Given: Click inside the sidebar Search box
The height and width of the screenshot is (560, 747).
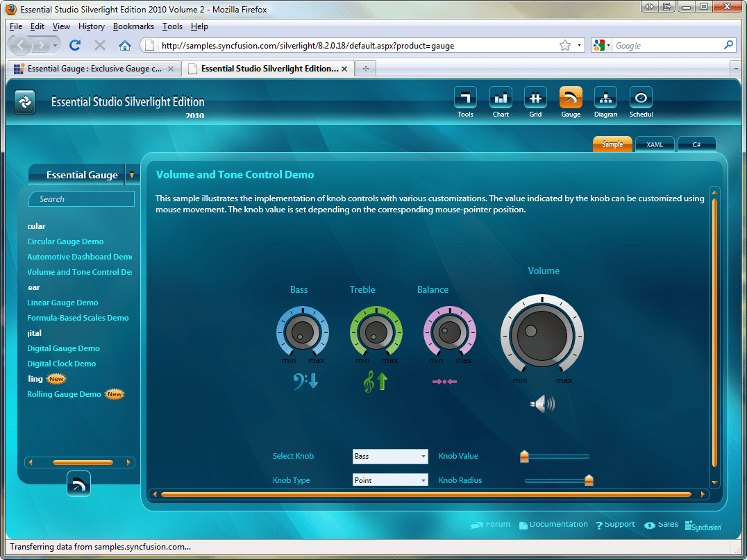Looking at the screenshot, I should (x=81, y=198).
